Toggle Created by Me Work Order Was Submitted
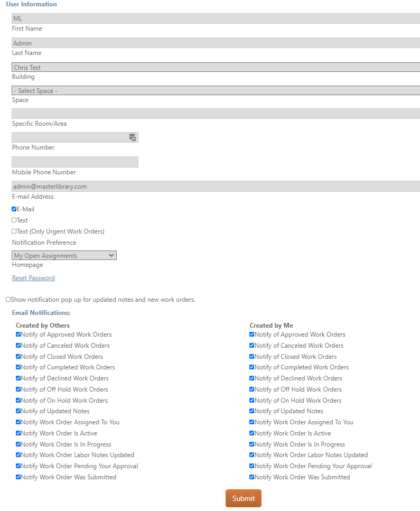Viewport: 420px width, 511px height. [x=252, y=477]
